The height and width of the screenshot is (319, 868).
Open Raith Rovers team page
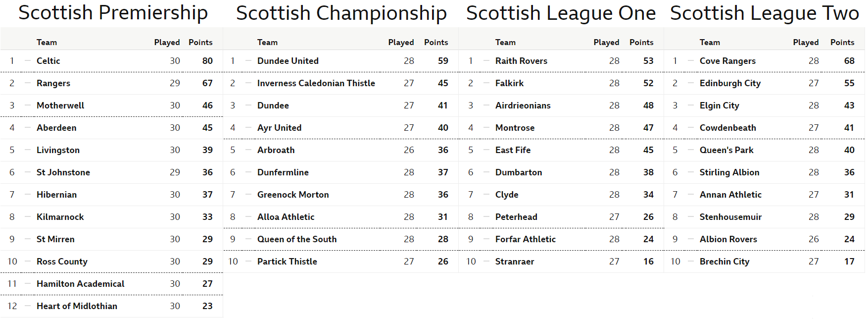(521, 61)
